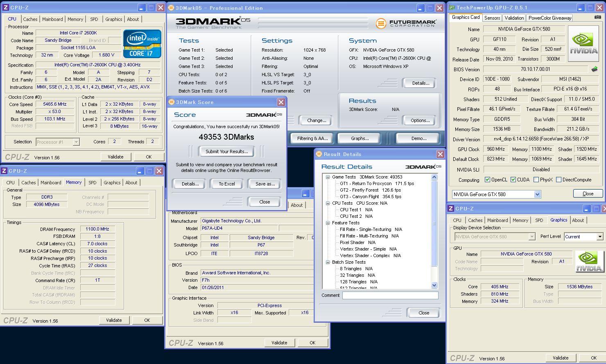This screenshot has width=606, height=364.
Task: Click the Core Speed 5465.6 MHz value
Action: coord(54,104)
